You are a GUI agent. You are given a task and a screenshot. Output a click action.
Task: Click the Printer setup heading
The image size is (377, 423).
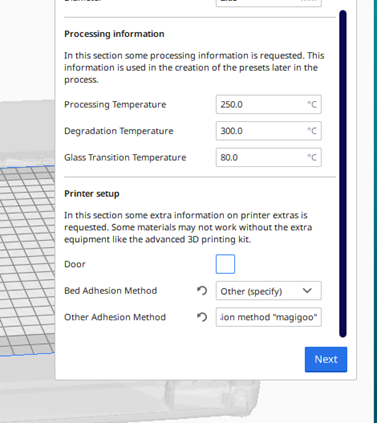(92, 194)
